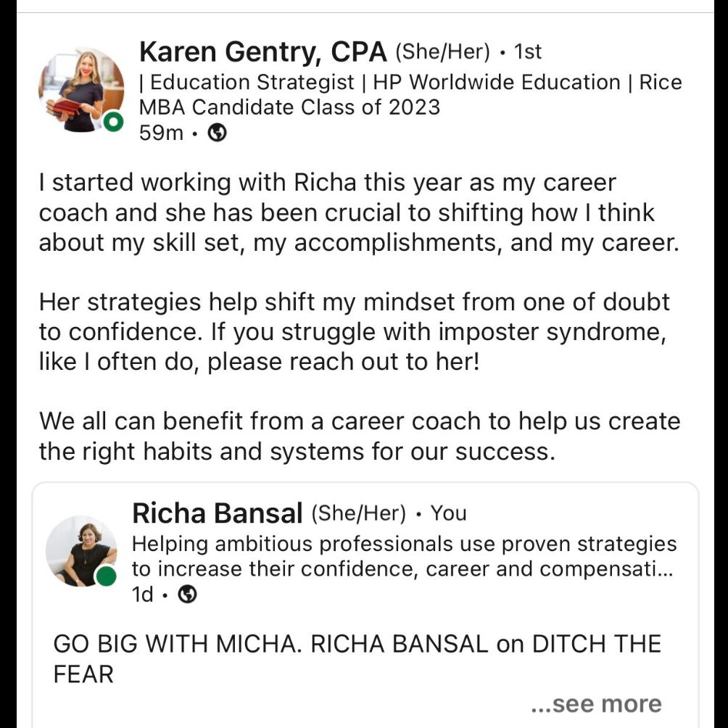Open Richa Bansal's profile picture
Viewport: 728px width, 728px height.
81,551
